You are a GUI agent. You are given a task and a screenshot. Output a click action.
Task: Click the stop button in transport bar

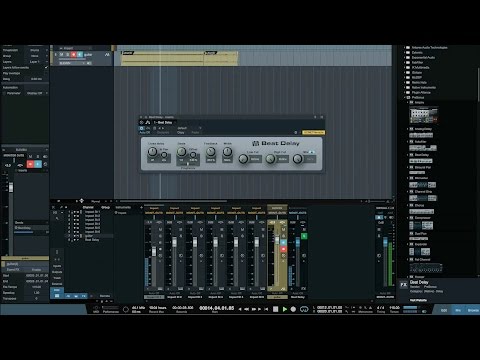tap(276, 309)
